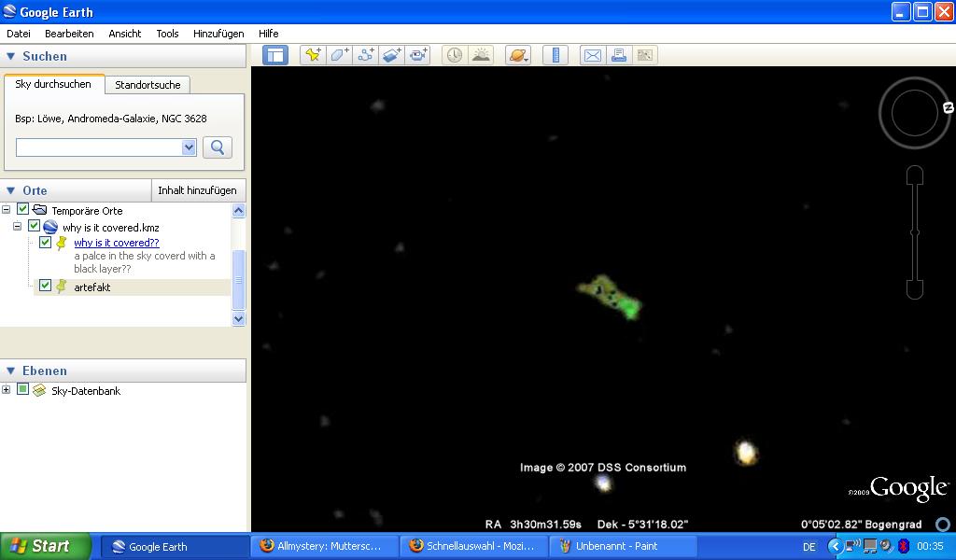Viewport: 956px width, 560px height.
Task: Click the globe icon of 'why is it covered.kmz'
Action: coord(50,228)
